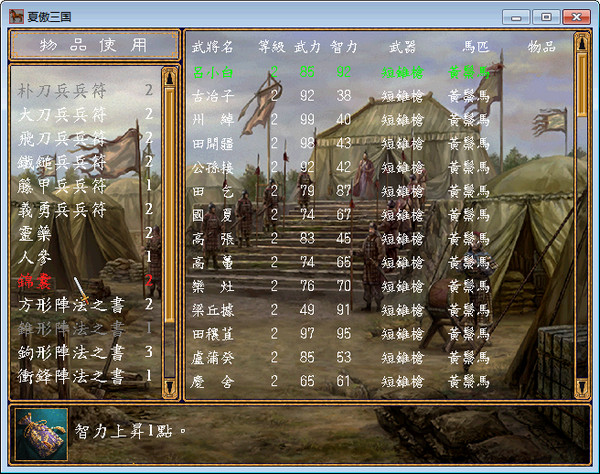The height and width of the screenshot is (474, 600).
Task: Select the greyed 錐形陣法之書 item
Action: click(x=85, y=329)
